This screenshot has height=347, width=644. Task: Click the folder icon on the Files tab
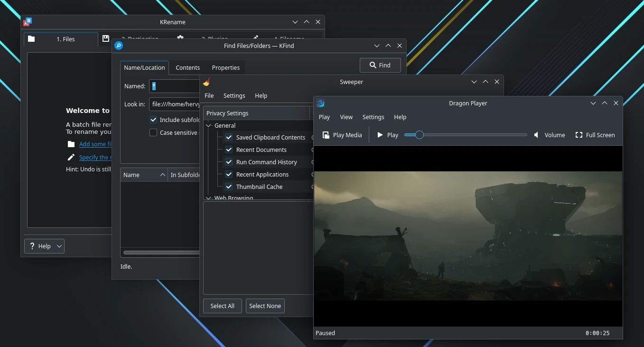click(31, 39)
